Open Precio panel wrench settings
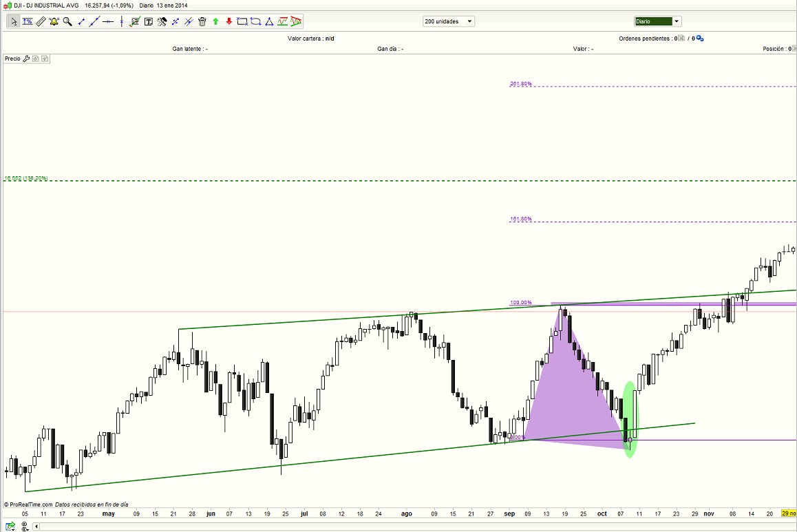Image resolution: width=797 pixels, height=532 pixels. 26,59
